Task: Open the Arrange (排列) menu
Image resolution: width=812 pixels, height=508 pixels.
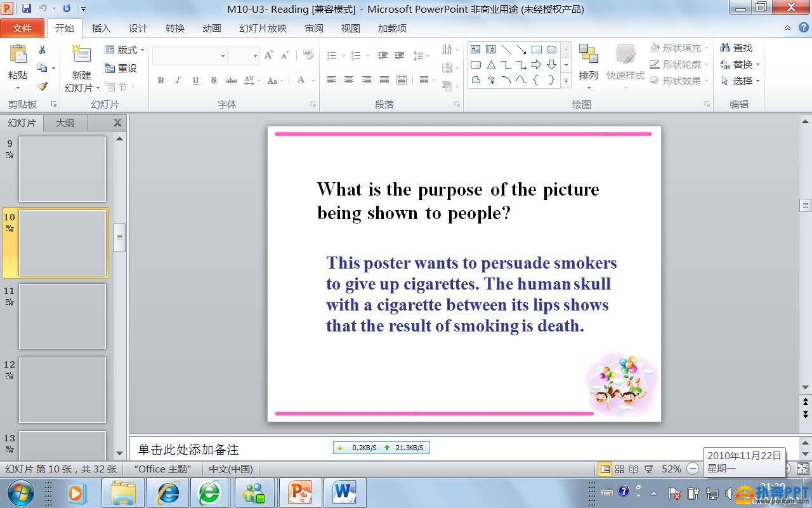Action: [588, 67]
